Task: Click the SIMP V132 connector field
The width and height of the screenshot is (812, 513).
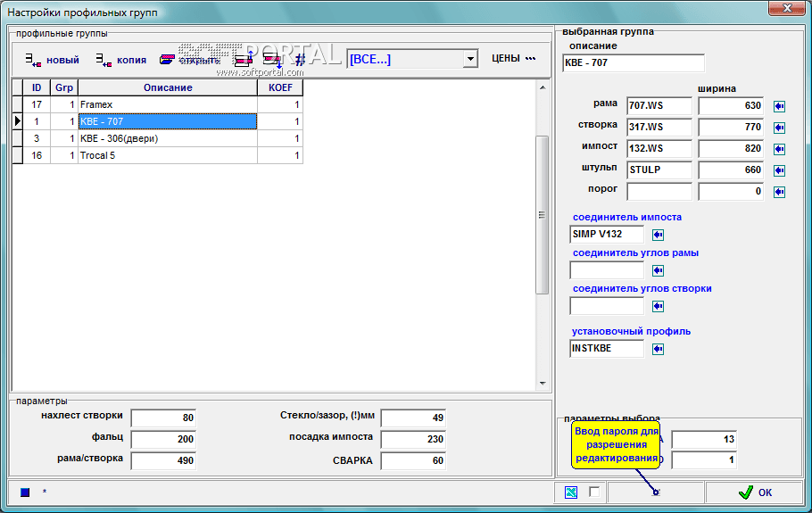Action: point(607,235)
